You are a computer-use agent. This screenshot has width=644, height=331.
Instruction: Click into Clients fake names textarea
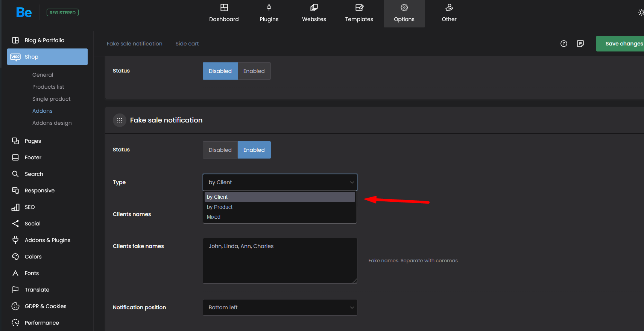280,261
